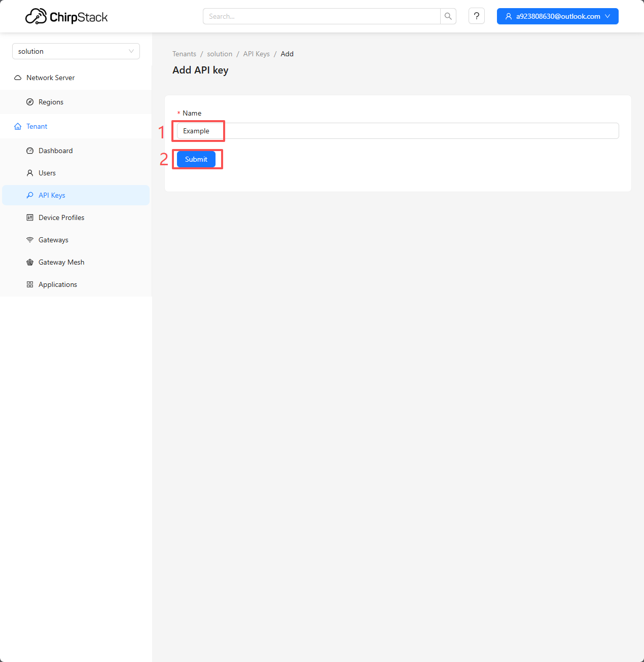The height and width of the screenshot is (662, 644).
Task: Open the help question mark button
Action: coord(477,16)
